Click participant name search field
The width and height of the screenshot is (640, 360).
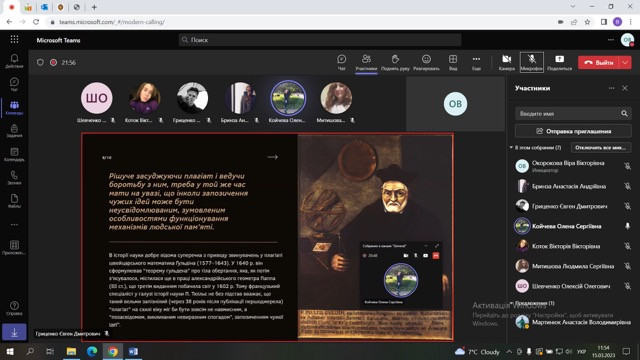(573, 113)
